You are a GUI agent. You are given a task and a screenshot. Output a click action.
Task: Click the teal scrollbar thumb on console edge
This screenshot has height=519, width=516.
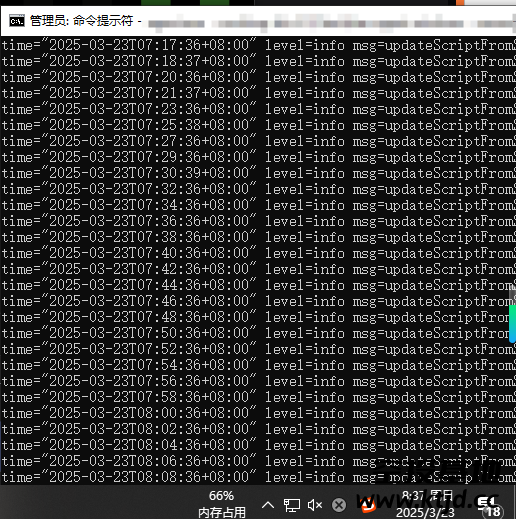513,324
